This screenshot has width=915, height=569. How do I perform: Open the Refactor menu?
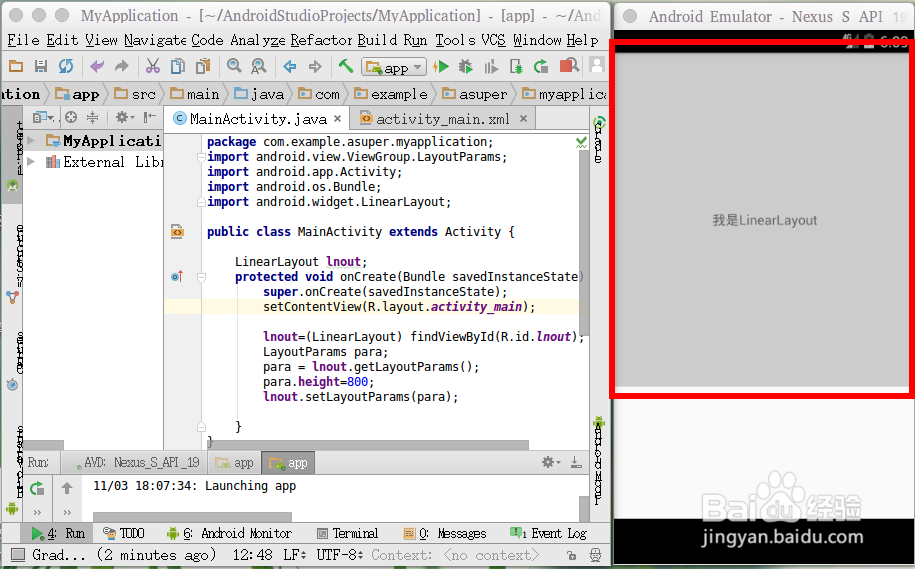pos(322,40)
